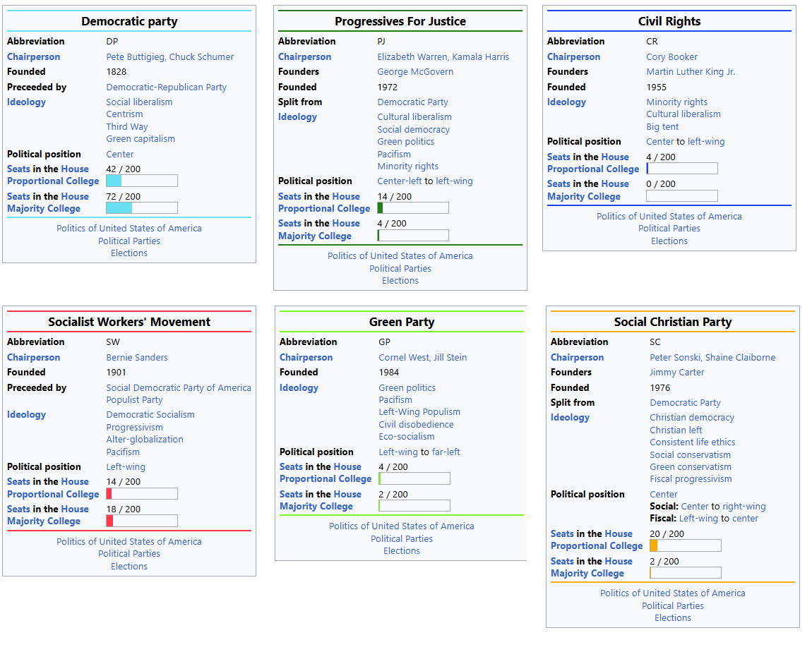This screenshot has height=652, width=812.
Task: Open Minority rights link under Civil Rights
Action: click(677, 102)
